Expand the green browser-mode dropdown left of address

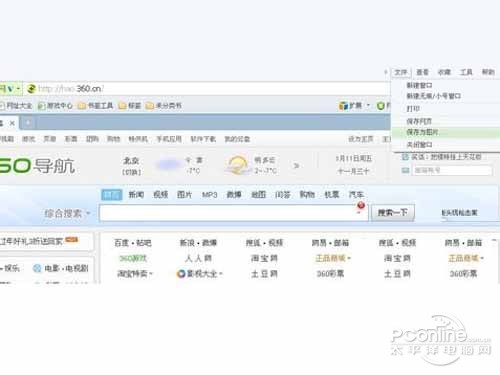tap(18, 89)
